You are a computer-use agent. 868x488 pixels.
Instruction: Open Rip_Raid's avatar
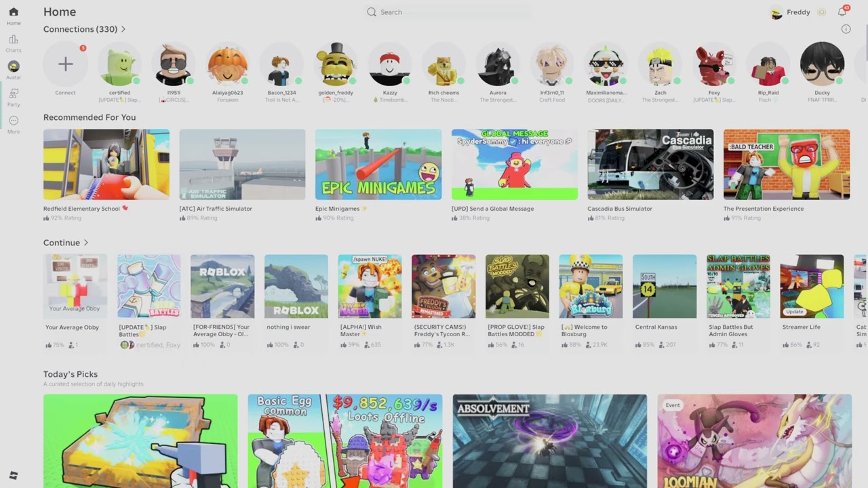768,64
